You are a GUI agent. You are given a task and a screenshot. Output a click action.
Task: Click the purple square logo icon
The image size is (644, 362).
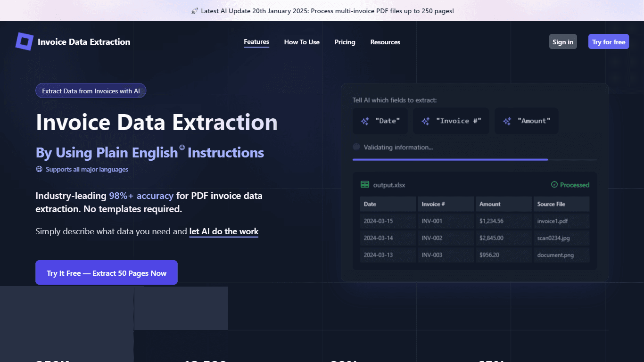tap(25, 41)
